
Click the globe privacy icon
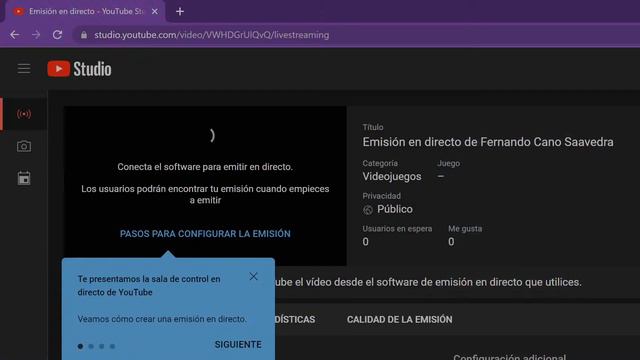point(368,210)
